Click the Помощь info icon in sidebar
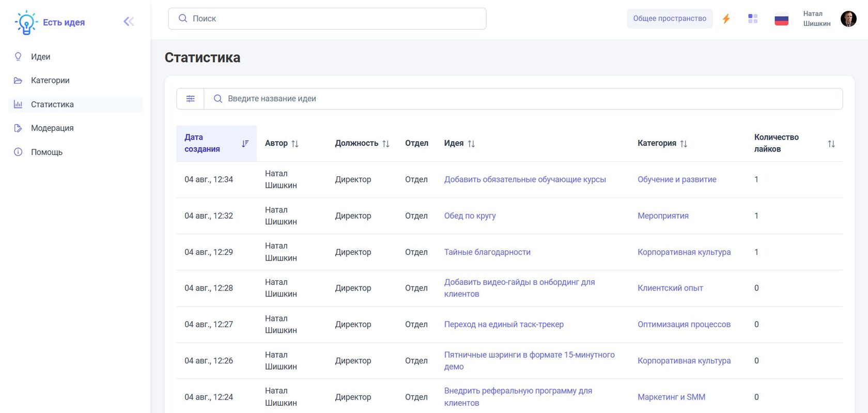This screenshot has height=413, width=868. 18,152
